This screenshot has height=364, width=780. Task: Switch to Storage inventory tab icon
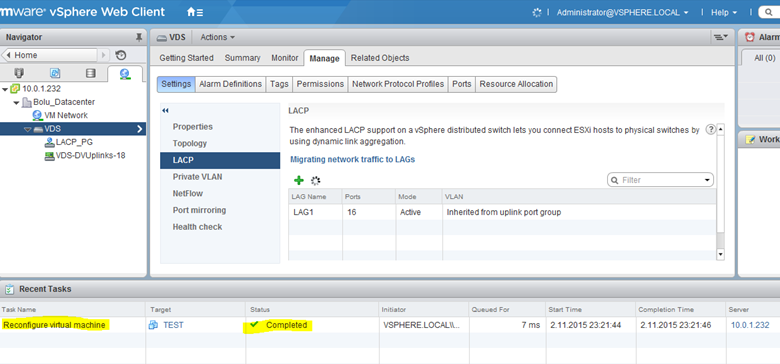pyautogui.click(x=91, y=74)
